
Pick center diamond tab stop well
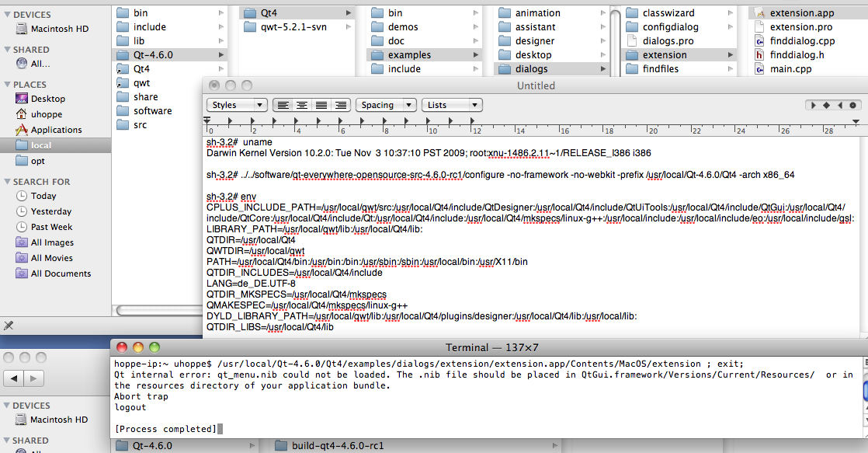(x=827, y=105)
